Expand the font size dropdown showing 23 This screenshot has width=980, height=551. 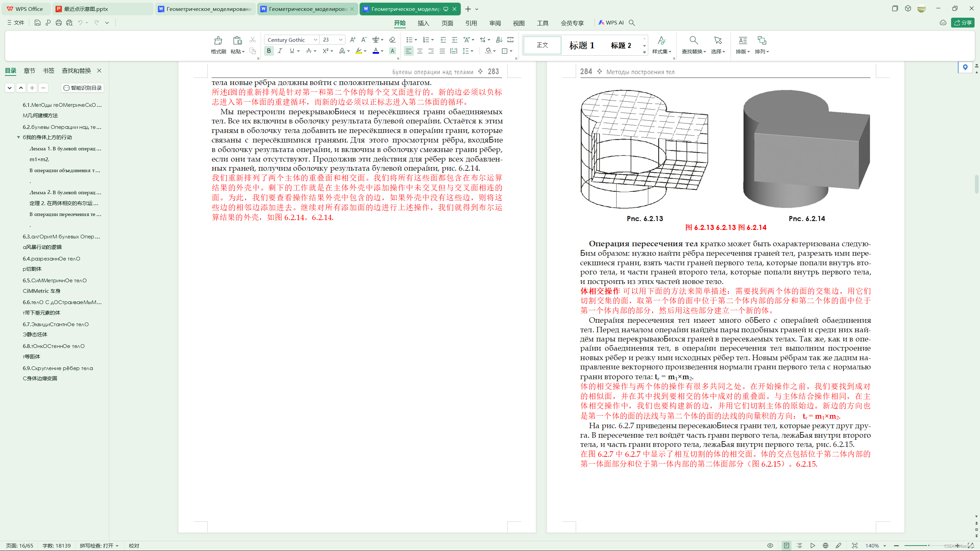[340, 39]
